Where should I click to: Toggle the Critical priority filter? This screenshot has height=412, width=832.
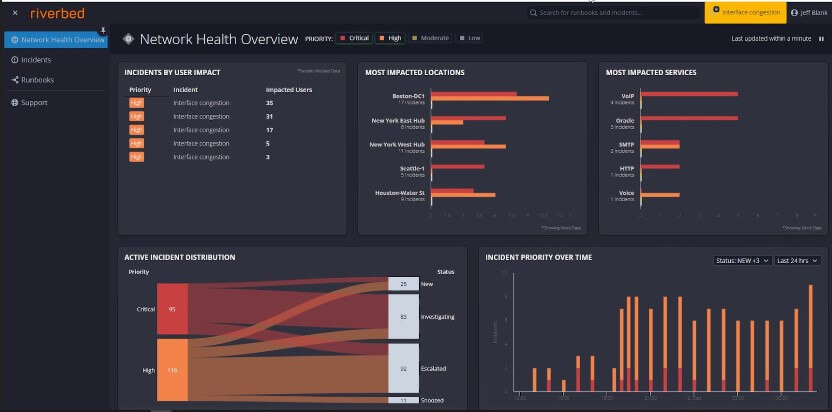[355, 38]
